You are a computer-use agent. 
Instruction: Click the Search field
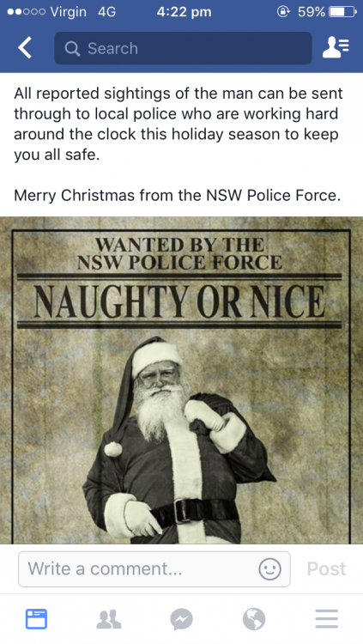[x=183, y=48]
